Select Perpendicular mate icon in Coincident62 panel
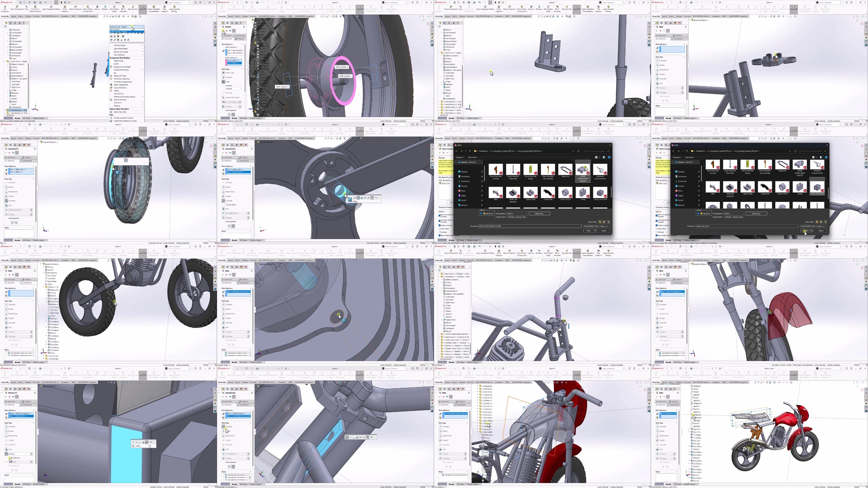Screen dimensions: 868x488 [x=224, y=436]
